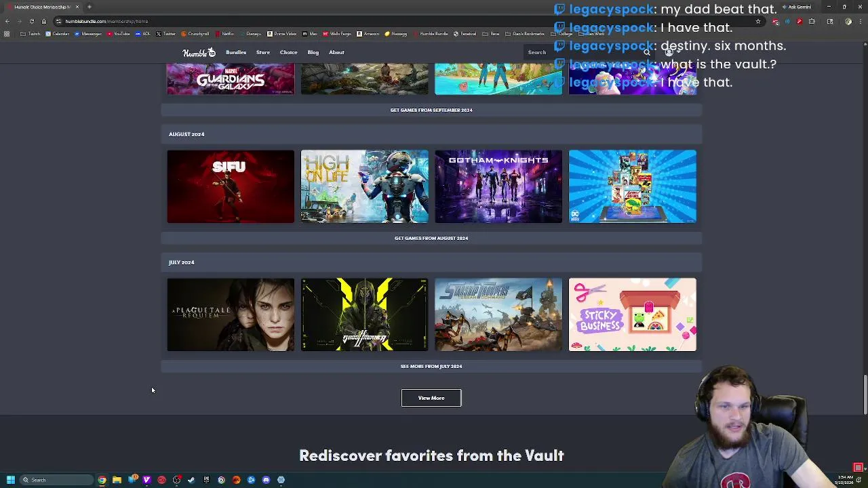Open the Amazon bookmark
The image size is (868, 488).
coord(368,34)
